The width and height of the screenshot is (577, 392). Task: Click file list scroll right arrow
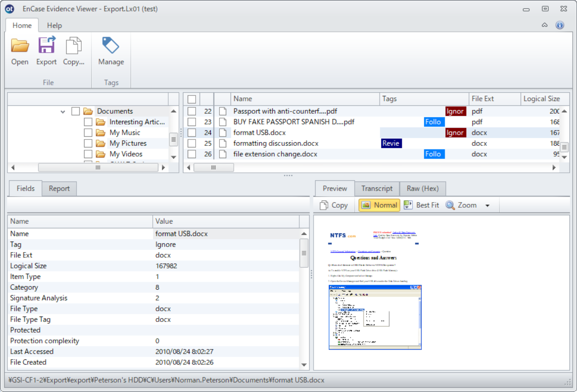554,168
